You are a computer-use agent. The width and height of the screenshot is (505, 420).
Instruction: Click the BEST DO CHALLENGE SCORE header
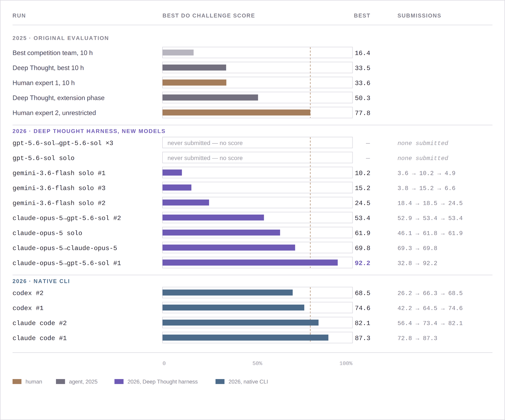(x=209, y=16)
